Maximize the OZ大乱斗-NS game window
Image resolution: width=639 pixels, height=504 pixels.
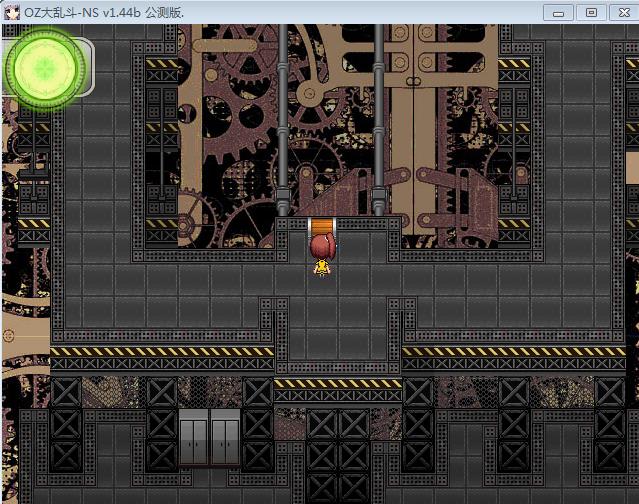pyautogui.click(x=591, y=13)
